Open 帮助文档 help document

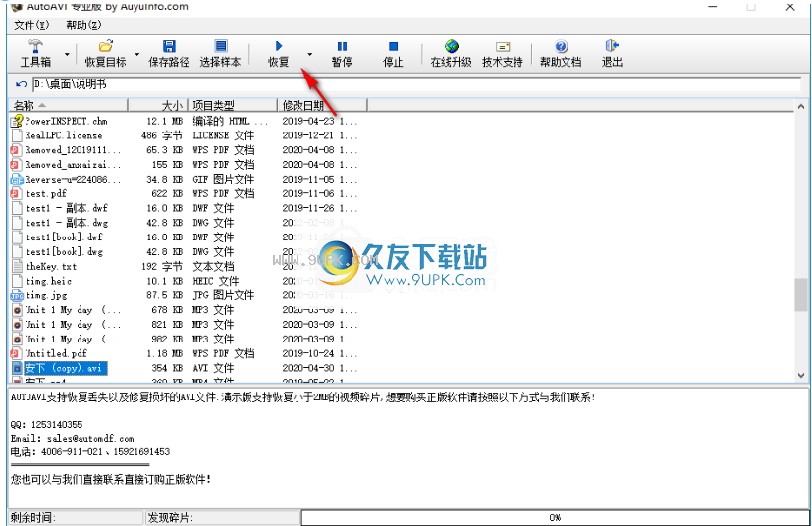561,53
